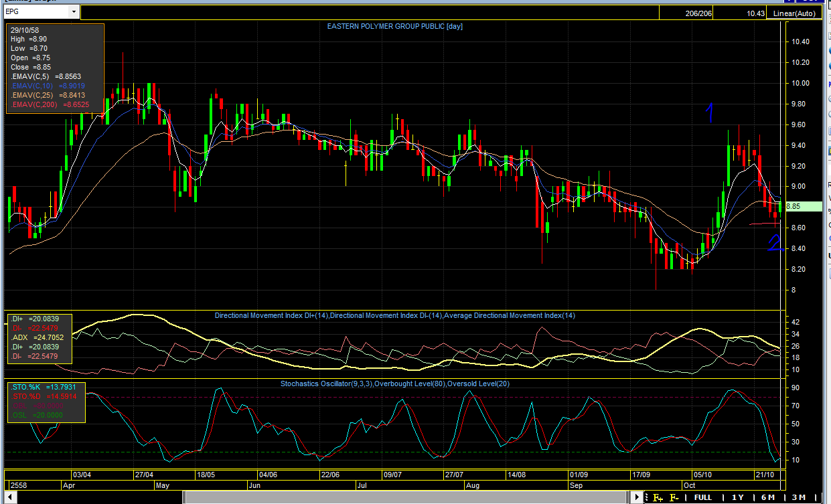
Task: Click the F- zoom-out icon
Action: (674, 497)
